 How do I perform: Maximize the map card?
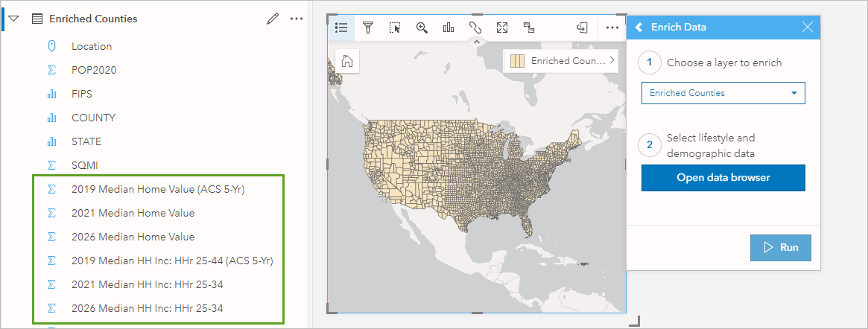pyautogui.click(x=502, y=28)
